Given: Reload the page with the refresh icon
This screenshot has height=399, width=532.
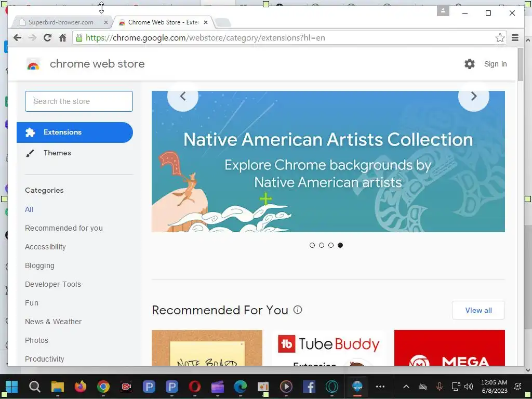Looking at the screenshot, I should coord(47,37).
